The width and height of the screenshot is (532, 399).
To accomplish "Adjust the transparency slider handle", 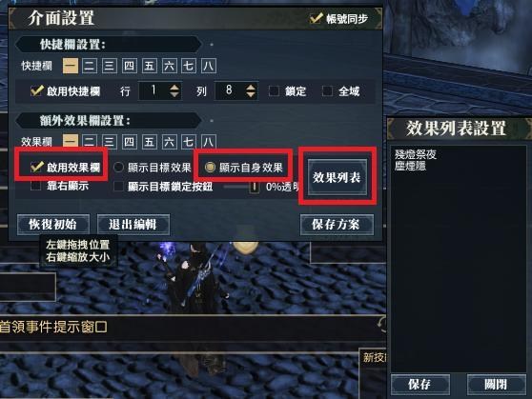I will pyautogui.click(x=254, y=187).
